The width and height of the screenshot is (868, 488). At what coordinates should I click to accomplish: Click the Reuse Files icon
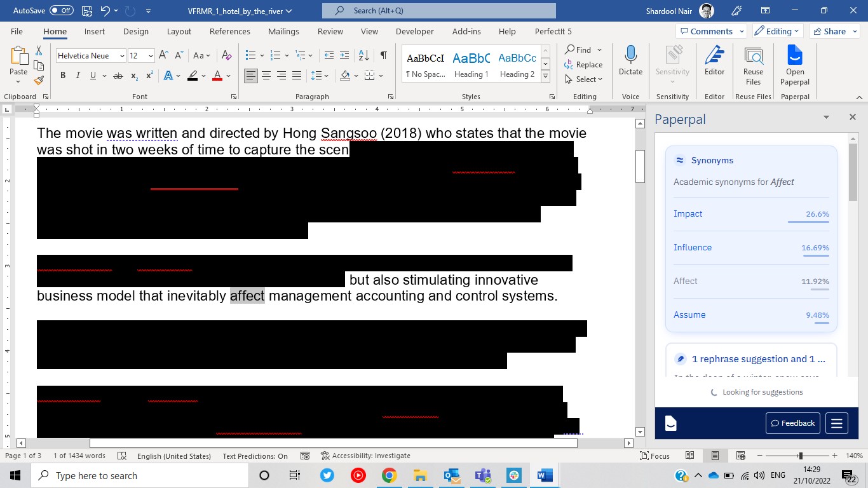point(753,56)
